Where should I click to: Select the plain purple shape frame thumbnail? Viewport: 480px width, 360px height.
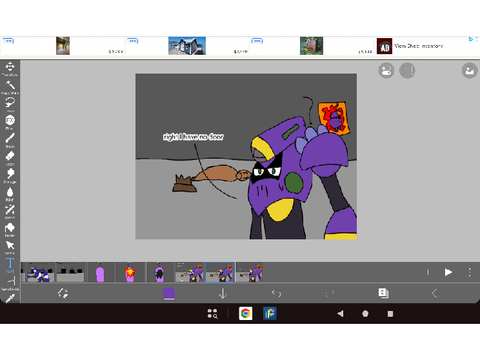tap(100, 273)
